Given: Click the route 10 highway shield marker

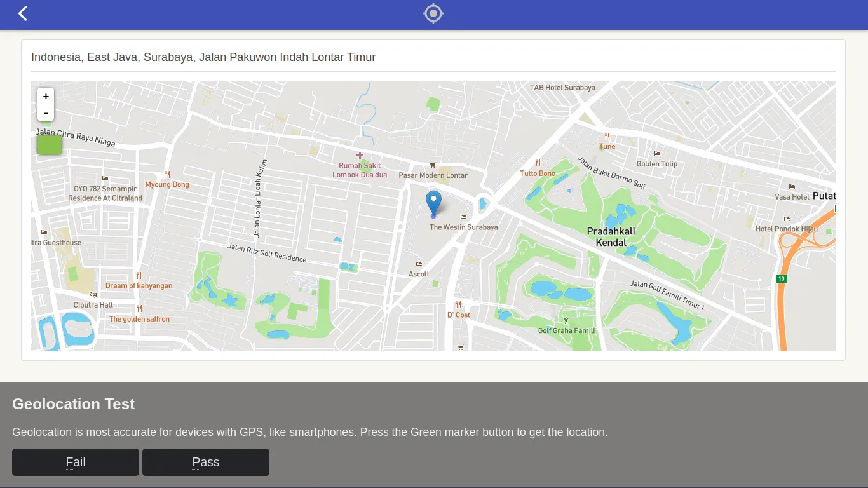Looking at the screenshot, I should click(x=781, y=278).
